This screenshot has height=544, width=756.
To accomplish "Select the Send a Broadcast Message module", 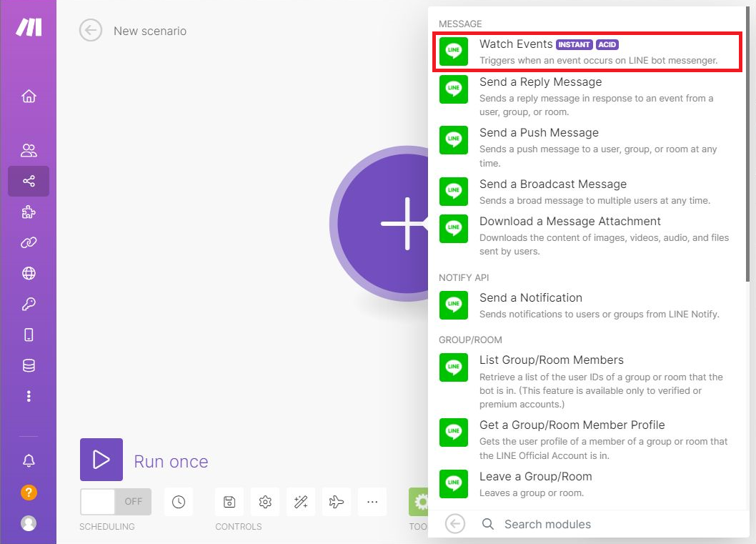I will pos(587,192).
